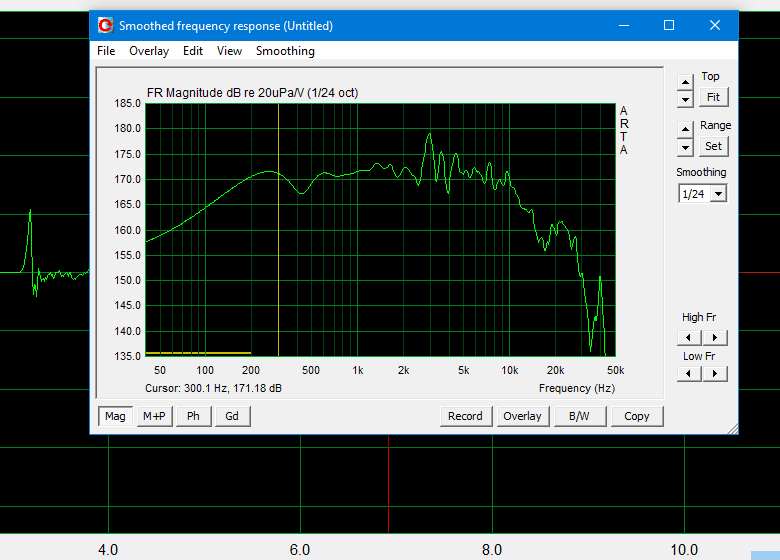Click the 10k frequency axis label
This screenshot has height=560, width=780.
[509, 371]
